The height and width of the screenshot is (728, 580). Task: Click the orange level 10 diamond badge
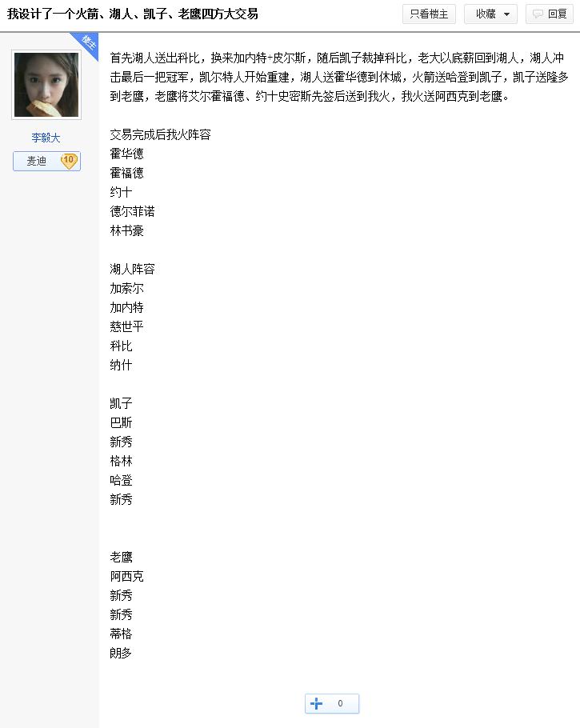(69, 161)
